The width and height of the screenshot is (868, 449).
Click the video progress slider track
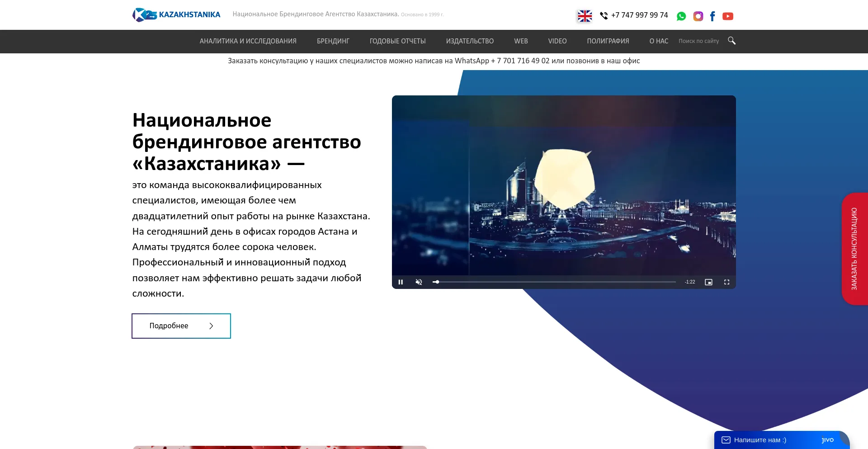tap(556, 282)
